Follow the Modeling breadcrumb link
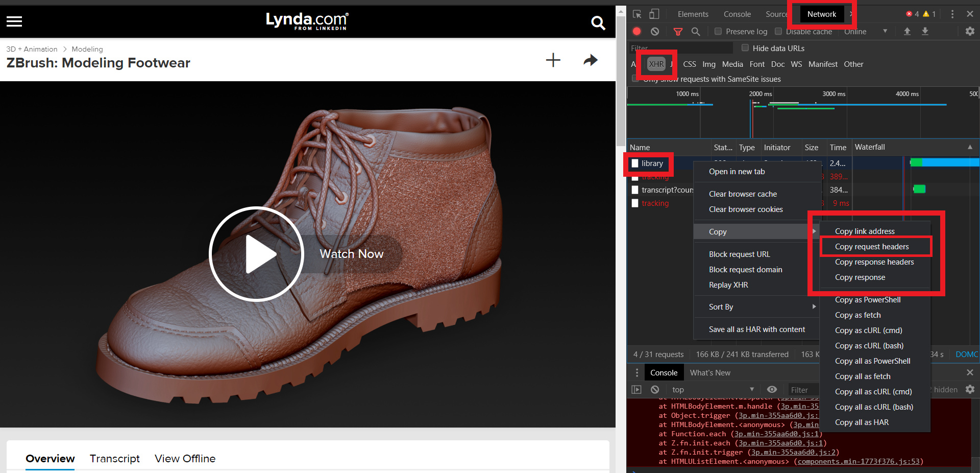 pyautogui.click(x=87, y=49)
